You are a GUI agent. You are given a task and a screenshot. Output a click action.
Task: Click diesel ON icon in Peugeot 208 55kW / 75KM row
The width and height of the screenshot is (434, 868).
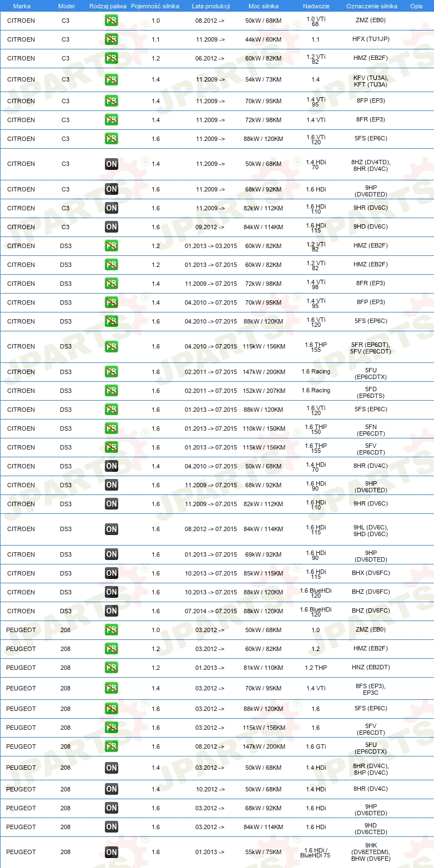pos(112,852)
